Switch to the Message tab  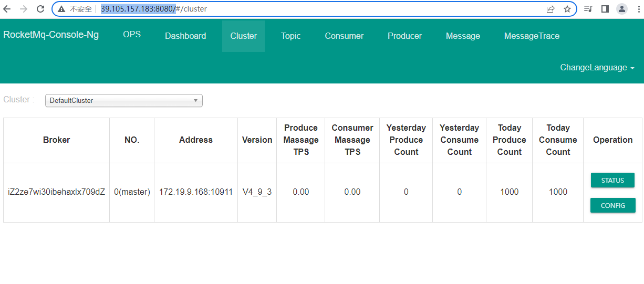pos(463,36)
